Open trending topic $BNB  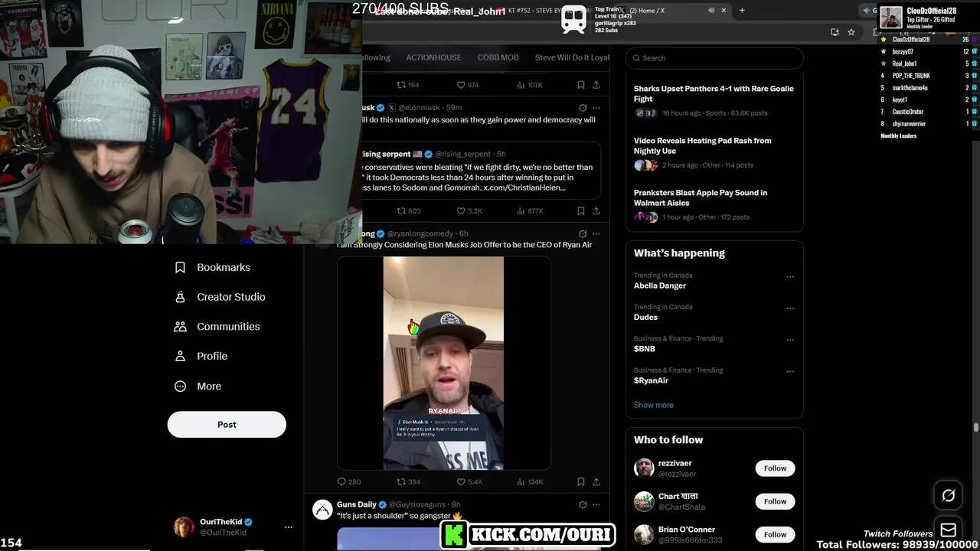click(x=644, y=349)
